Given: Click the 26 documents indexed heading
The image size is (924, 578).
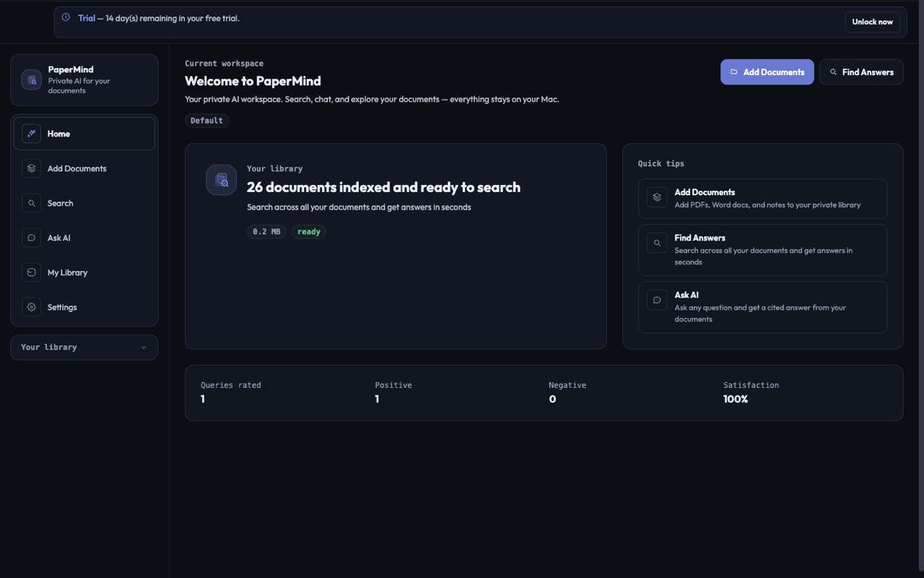Looking at the screenshot, I should 383,187.
